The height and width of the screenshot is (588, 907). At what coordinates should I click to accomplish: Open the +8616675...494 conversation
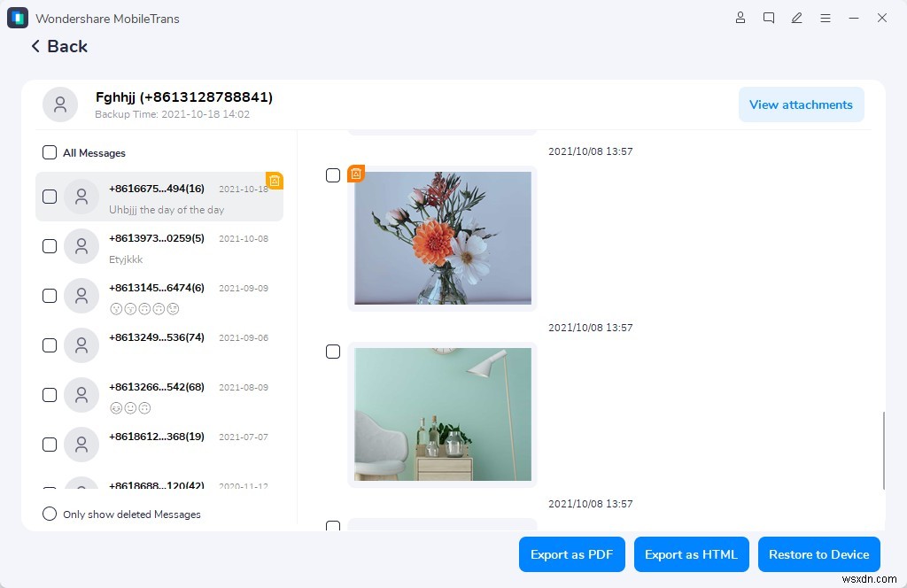(159, 197)
